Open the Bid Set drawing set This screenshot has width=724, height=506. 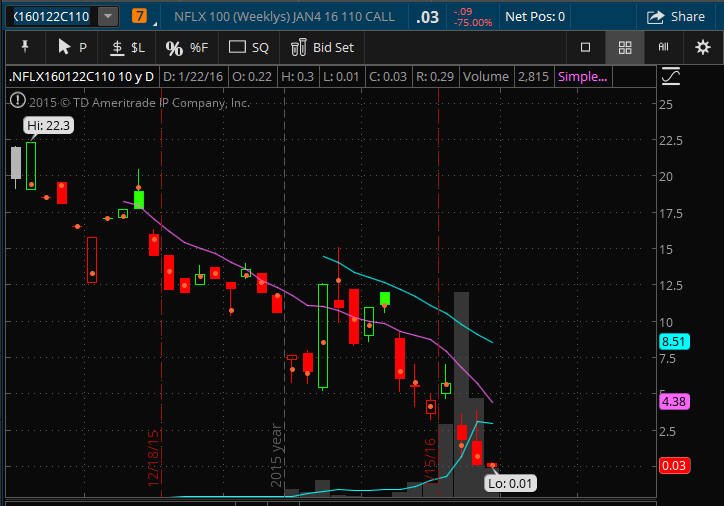coord(322,47)
